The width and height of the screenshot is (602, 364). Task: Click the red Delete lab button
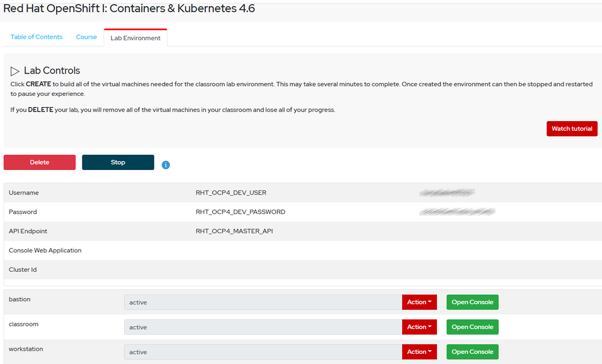tap(40, 162)
